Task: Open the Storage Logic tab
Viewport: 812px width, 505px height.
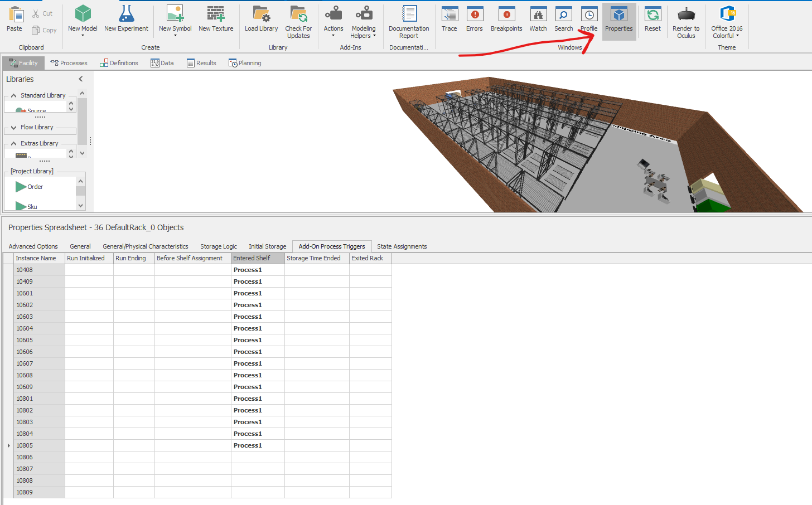Action: coord(218,246)
